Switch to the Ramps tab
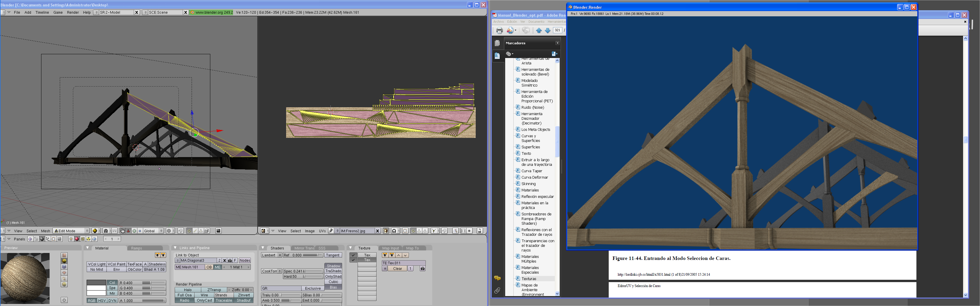 point(136,248)
